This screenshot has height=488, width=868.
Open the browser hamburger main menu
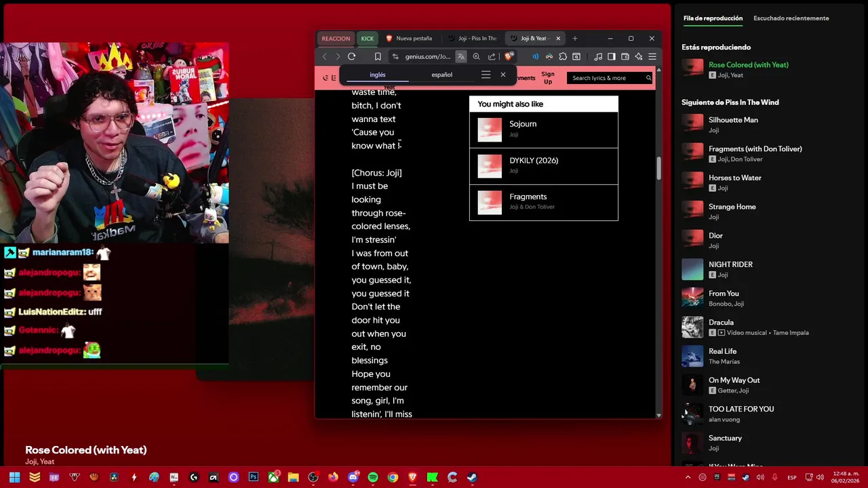click(652, 57)
